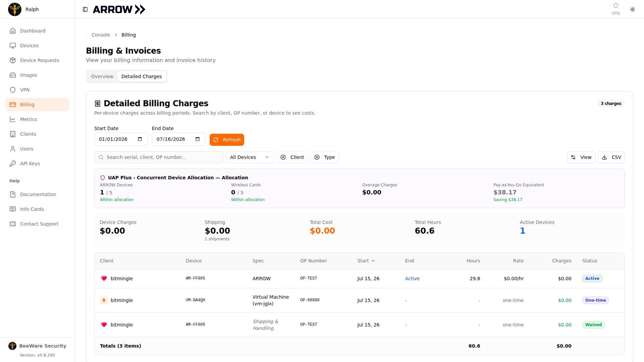Click the Start Date field 01/01/2026

pyautogui.click(x=121, y=139)
